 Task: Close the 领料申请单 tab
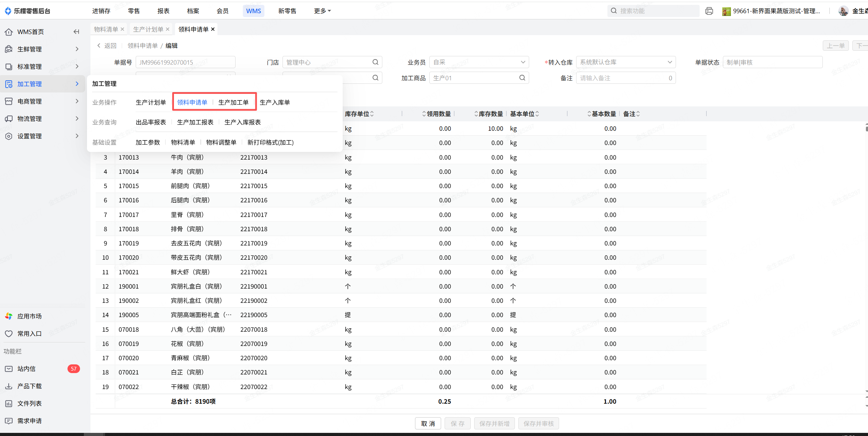pos(213,29)
